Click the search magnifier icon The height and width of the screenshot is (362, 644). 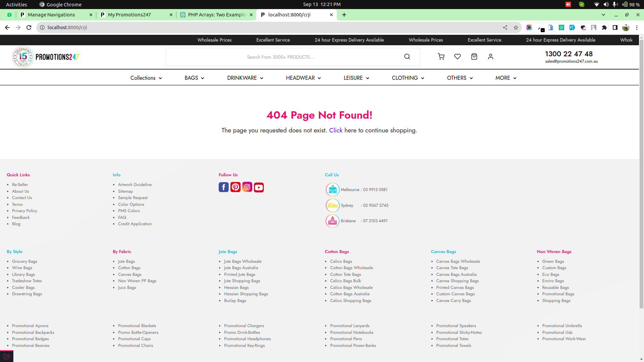coord(407,57)
